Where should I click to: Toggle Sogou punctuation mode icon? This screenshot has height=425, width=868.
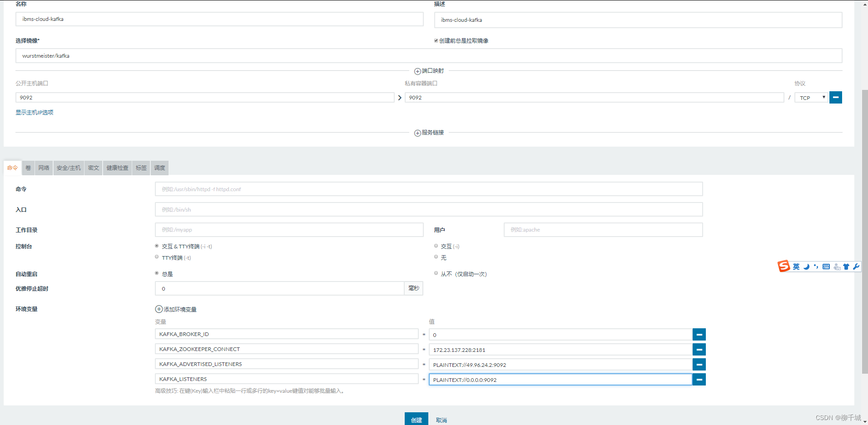point(816,267)
